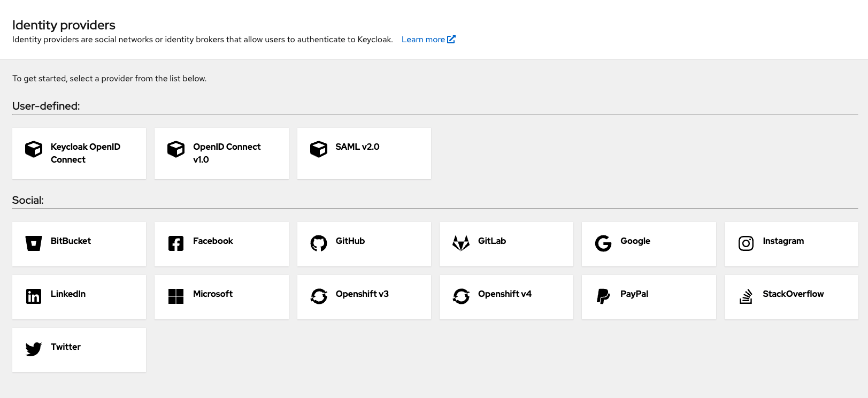Choose the OpenID Connect v1.0 label
868x398 pixels.
pyautogui.click(x=227, y=153)
